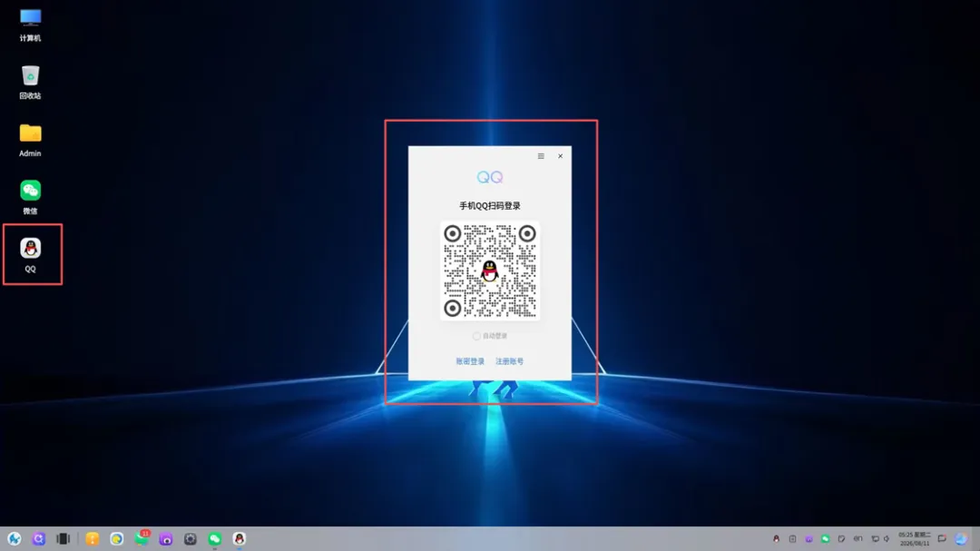Launch the orange app in taskbar
980x551 pixels.
click(93, 538)
